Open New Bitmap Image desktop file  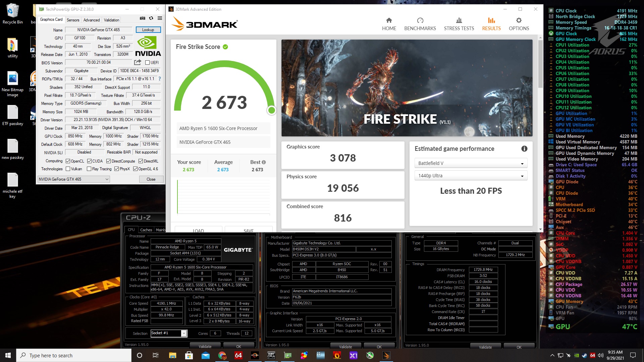coord(13,84)
